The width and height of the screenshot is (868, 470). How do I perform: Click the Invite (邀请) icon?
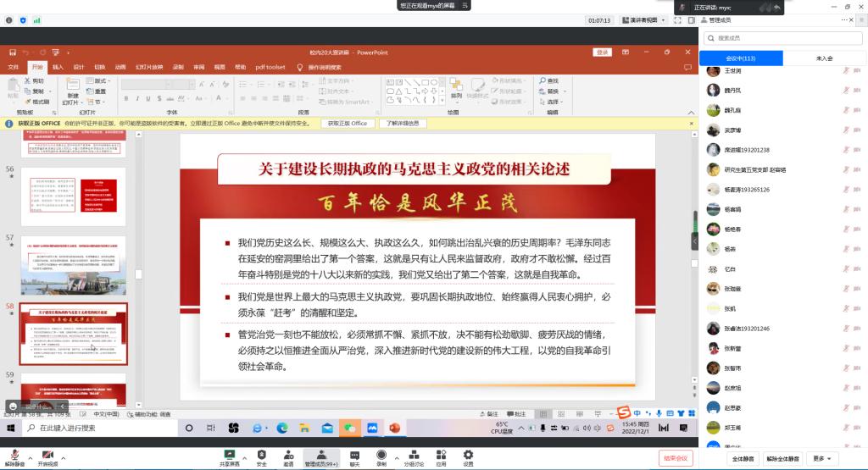click(289, 455)
